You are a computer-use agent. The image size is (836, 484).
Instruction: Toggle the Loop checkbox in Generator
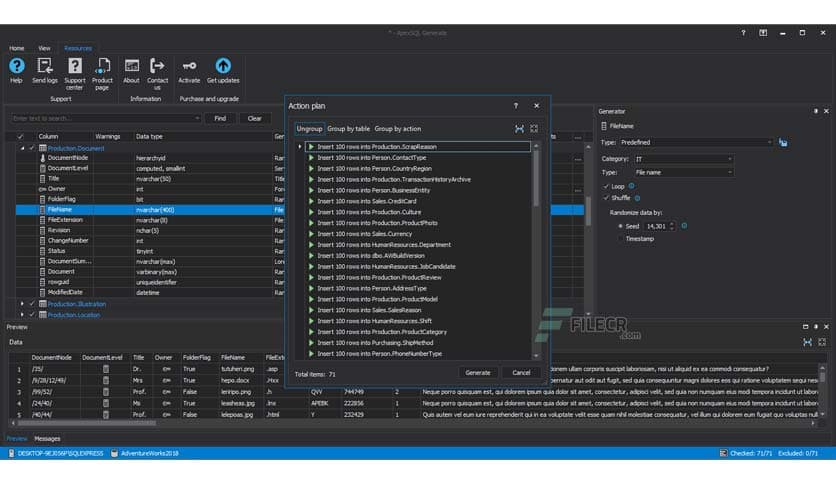[606, 186]
